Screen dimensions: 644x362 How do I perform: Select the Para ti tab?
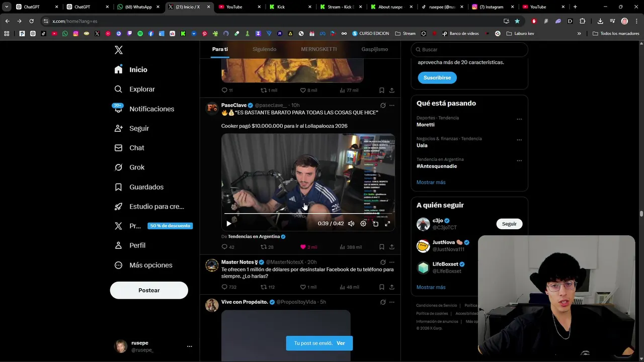tap(220, 49)
